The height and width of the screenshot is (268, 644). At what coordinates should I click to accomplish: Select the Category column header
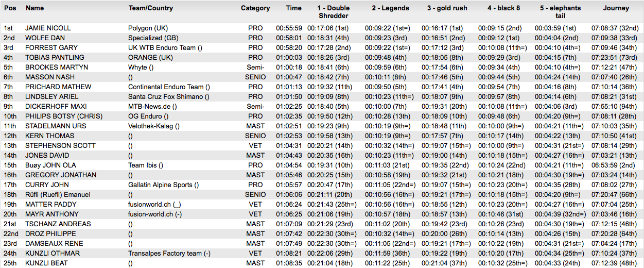[255, 8]
